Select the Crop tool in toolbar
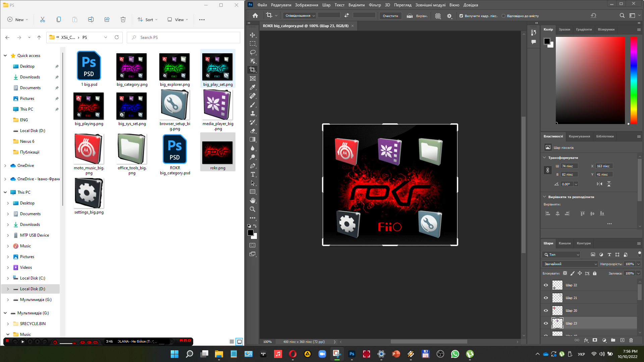The height and width of the screenshot is (362, 644). pyautogui.click(x=253, y=70)
